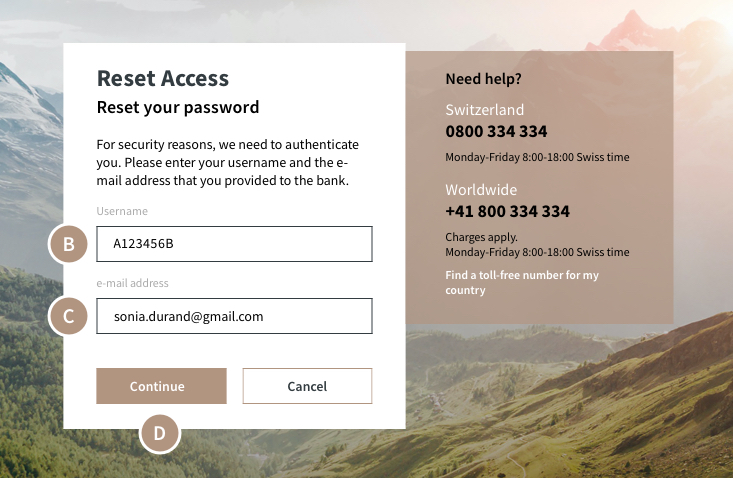Click the Switzerland Monday-Friday opening hours text
Viewport: 733px width, 478px height.
pos(537,157)
